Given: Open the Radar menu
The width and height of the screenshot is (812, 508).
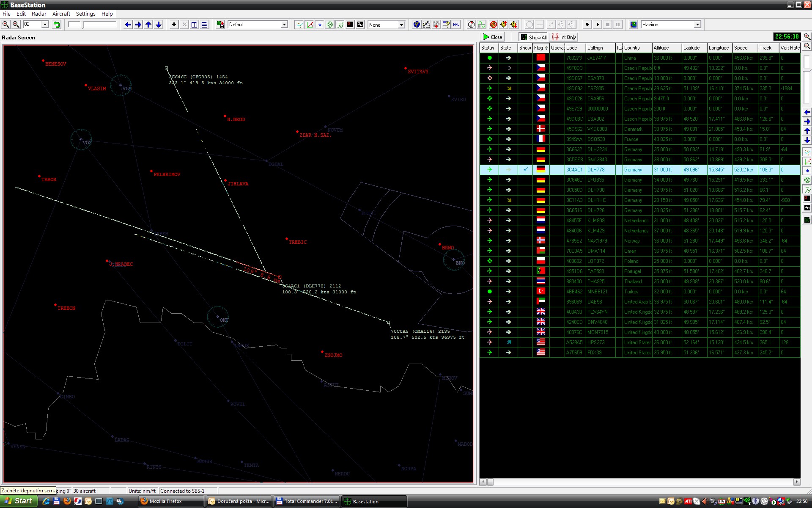Looking at the screenshot, I should [x=39, y=14].
